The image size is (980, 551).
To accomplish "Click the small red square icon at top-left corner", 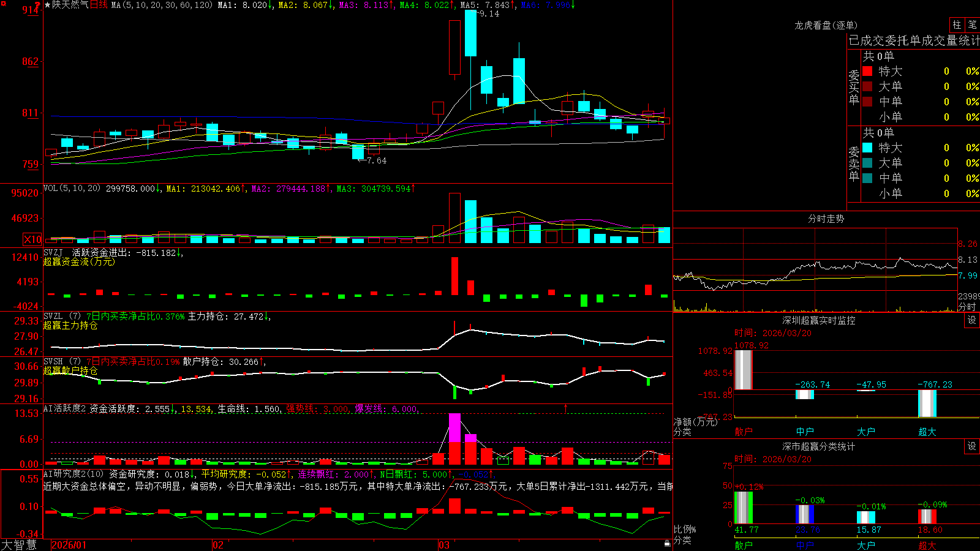I will (x=4, y=4).
